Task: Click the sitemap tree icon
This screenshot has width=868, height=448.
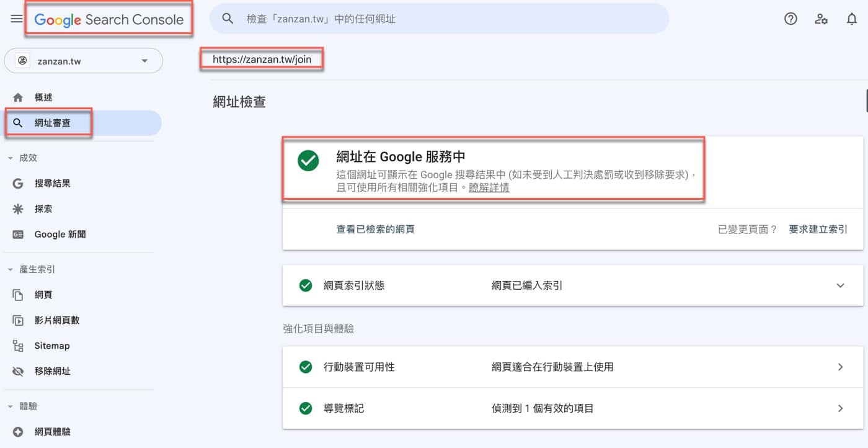Action: coord(18,346)
